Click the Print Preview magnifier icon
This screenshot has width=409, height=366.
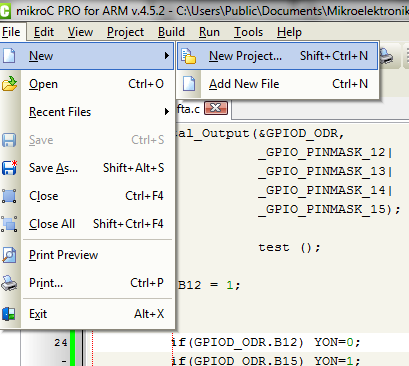pyautogui.click(x=9, y=255)
